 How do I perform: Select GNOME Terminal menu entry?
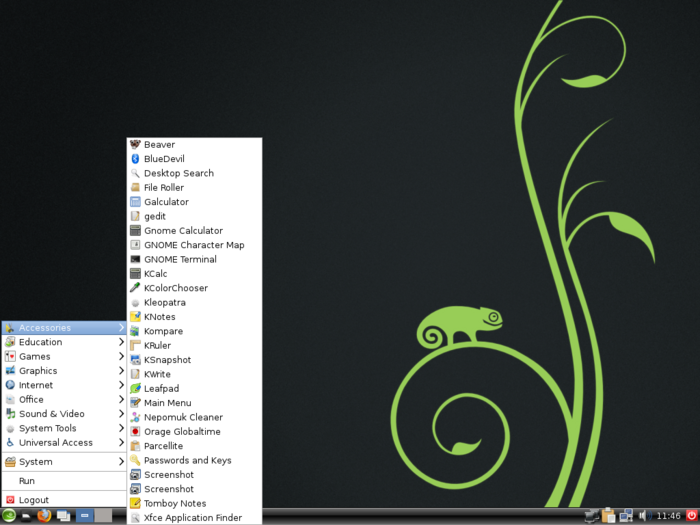(x=180, y=259)
